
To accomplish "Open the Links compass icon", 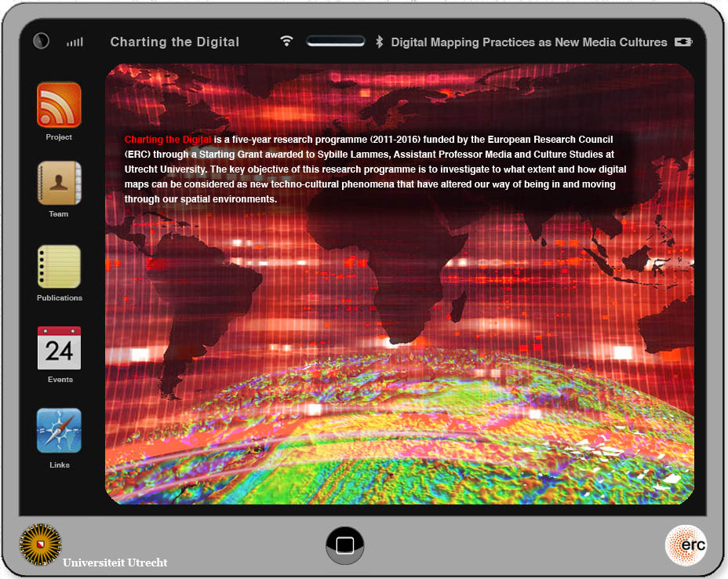I will (59, 431).
